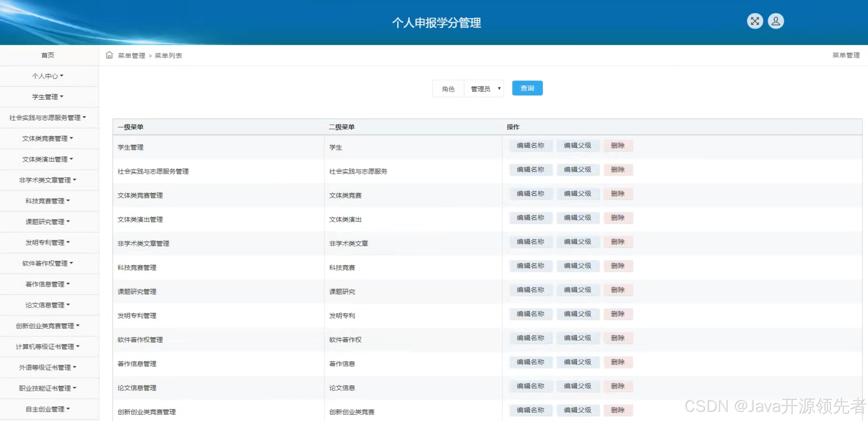This screenshot has height=421, width=868.
Task: Open the user profile icon in header
Action: click(776, 21)
